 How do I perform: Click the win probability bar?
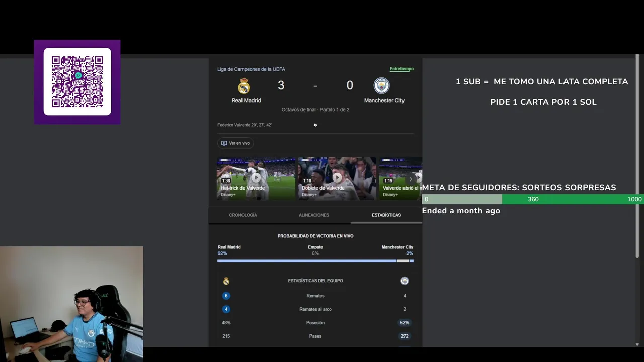click(x=315, y=261)
